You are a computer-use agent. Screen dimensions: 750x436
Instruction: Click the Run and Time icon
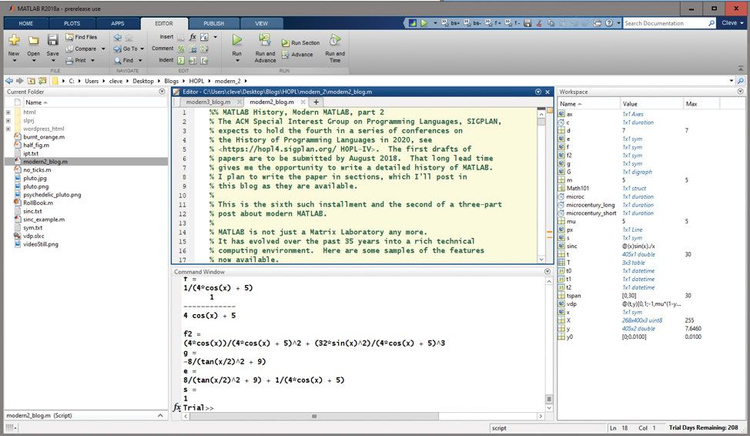coord(335,40)
